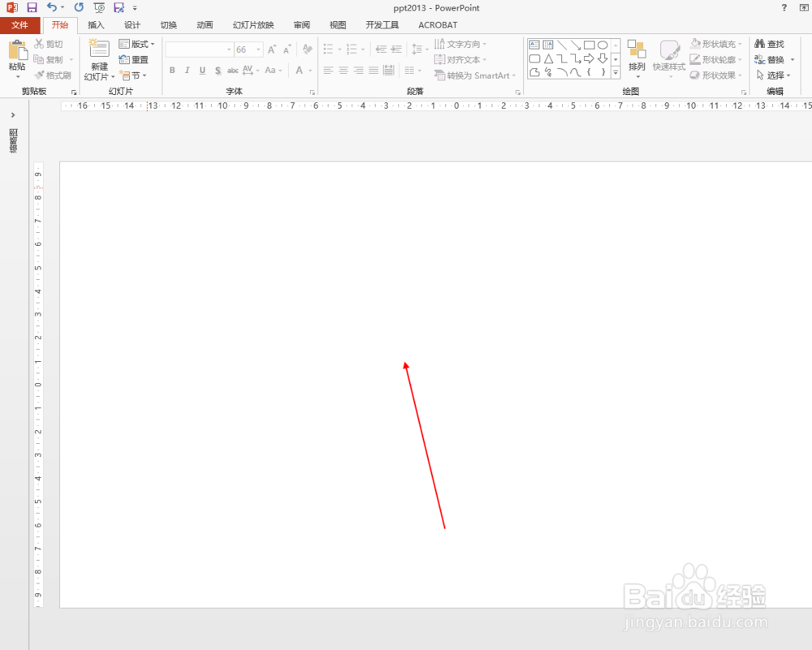The height and width of the screenshot is (650, 812).
Task: Click decrease indent level icon
Action: [381, 50]
